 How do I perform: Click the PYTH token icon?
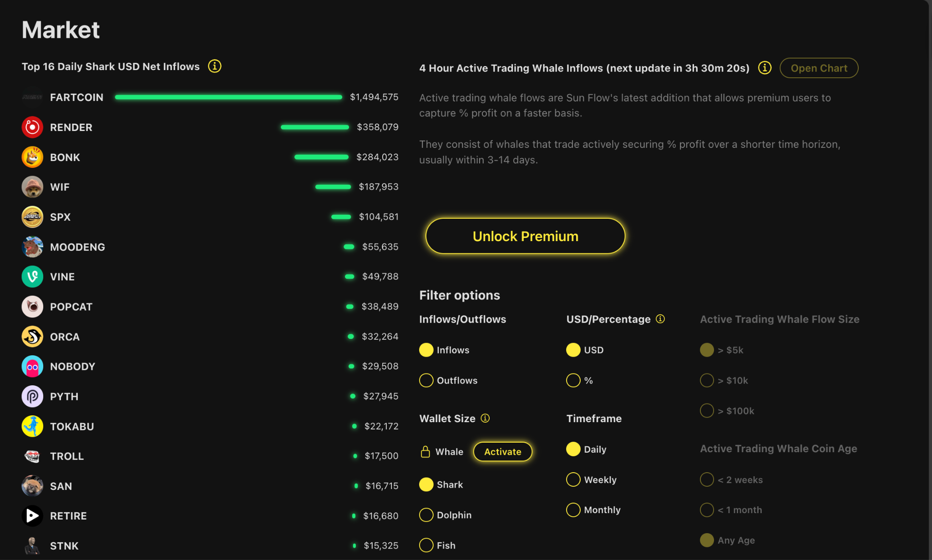32,396
